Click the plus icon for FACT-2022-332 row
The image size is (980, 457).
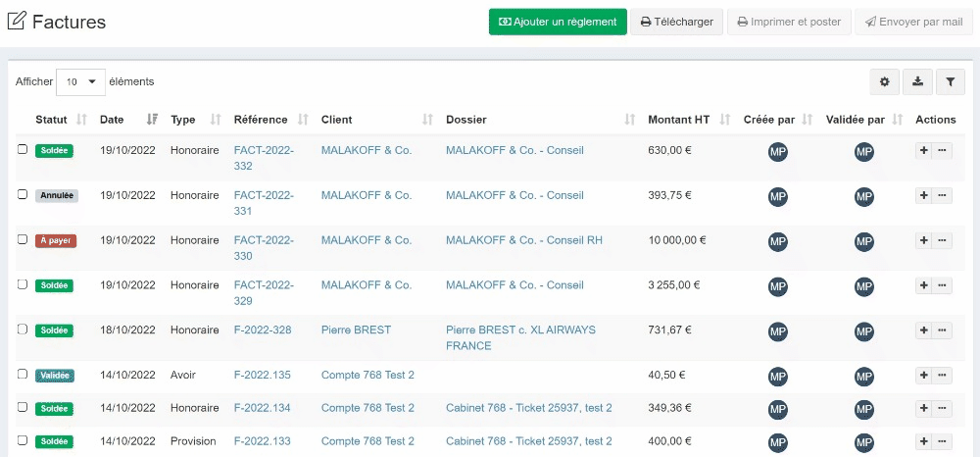click(x=924, y=151)
